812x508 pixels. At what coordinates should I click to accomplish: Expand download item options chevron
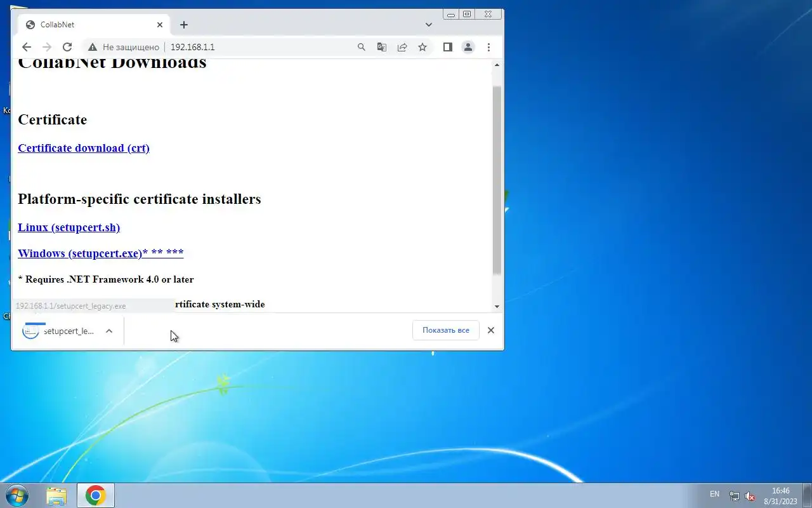pyautogui.click(x=109, y=331)
